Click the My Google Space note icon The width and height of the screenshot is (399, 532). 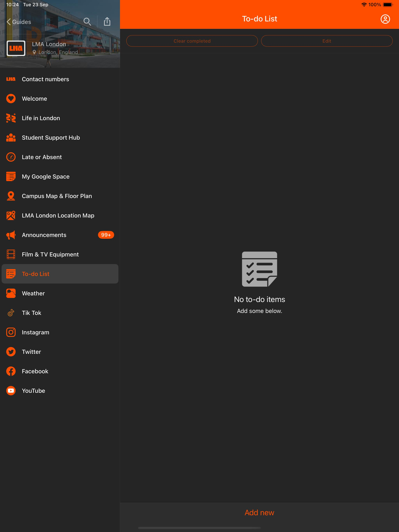click(11, 177)
